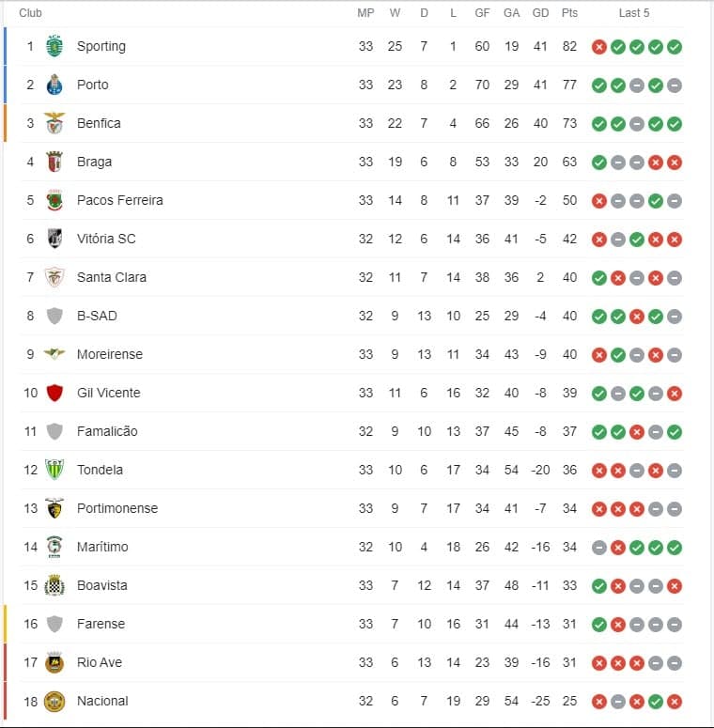Screen dimensions: 714x728
Task: Click Sporting's red loss icon in Last 5
Action: coord(599,47)
